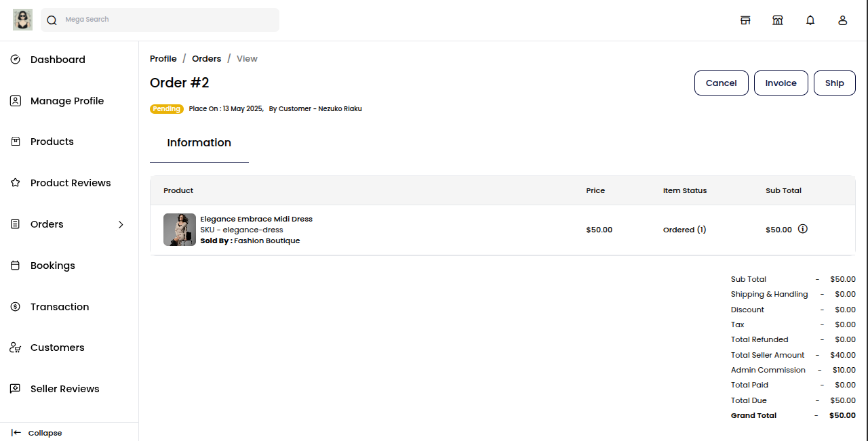868x441 pixels.
Task: Open the Profile breadcrumb link
Action: (163, 58)
